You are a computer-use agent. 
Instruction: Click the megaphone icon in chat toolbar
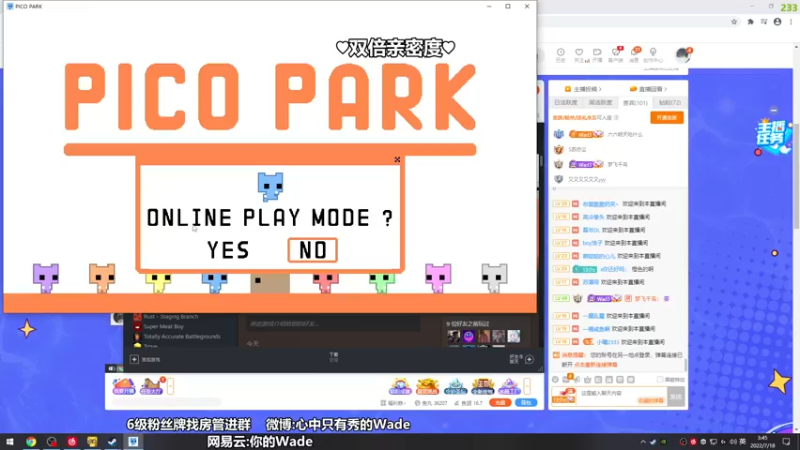click(577, 380)
